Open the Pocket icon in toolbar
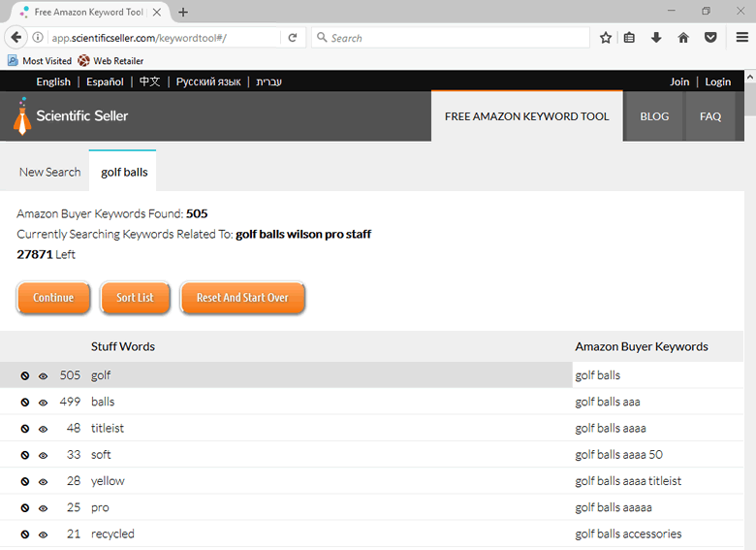 (x=710, y=38)
